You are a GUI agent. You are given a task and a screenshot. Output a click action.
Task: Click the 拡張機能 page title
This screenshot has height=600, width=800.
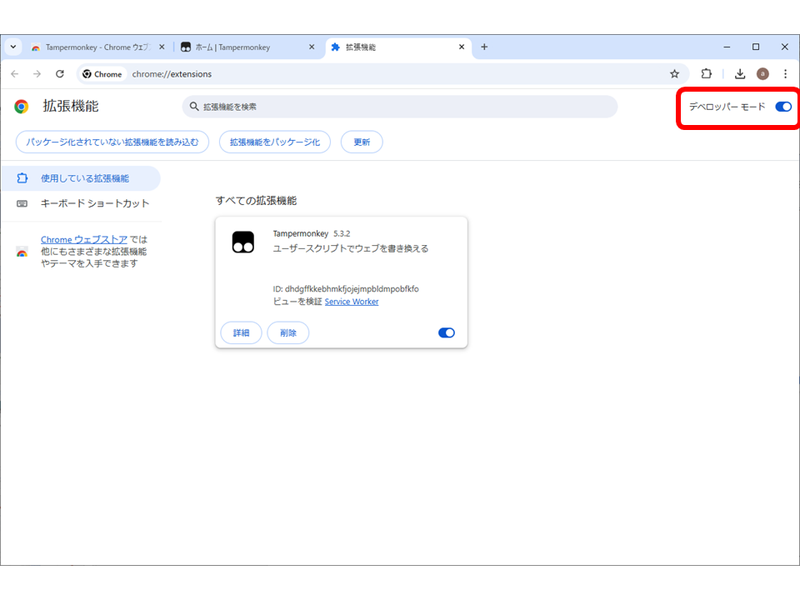click(71, 106)
